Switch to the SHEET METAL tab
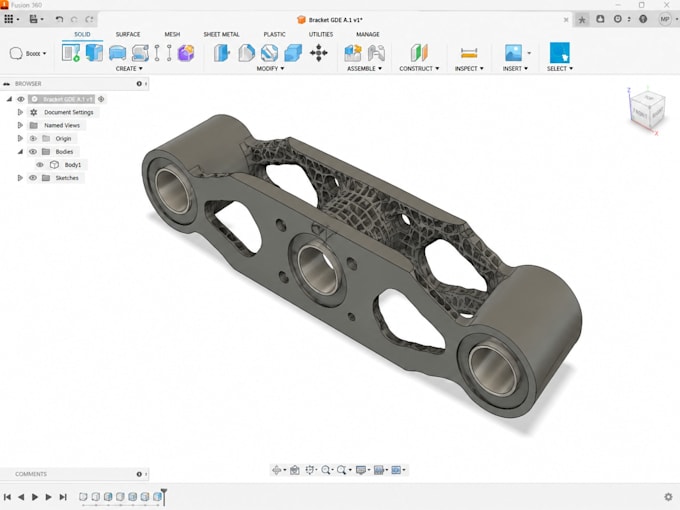The width and height of the screenshot is (680, 510). point(221,34)
